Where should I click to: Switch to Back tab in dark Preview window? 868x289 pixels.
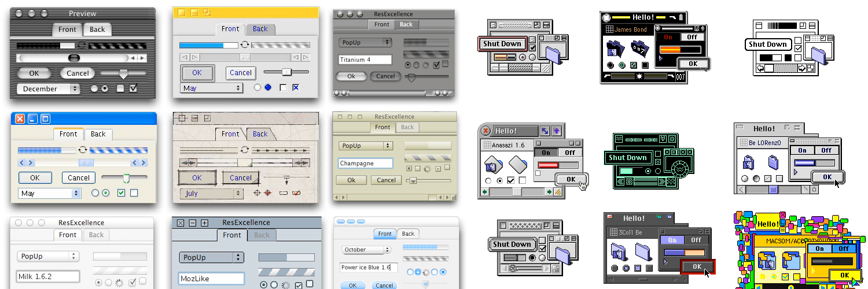click(x=97, y=29)
